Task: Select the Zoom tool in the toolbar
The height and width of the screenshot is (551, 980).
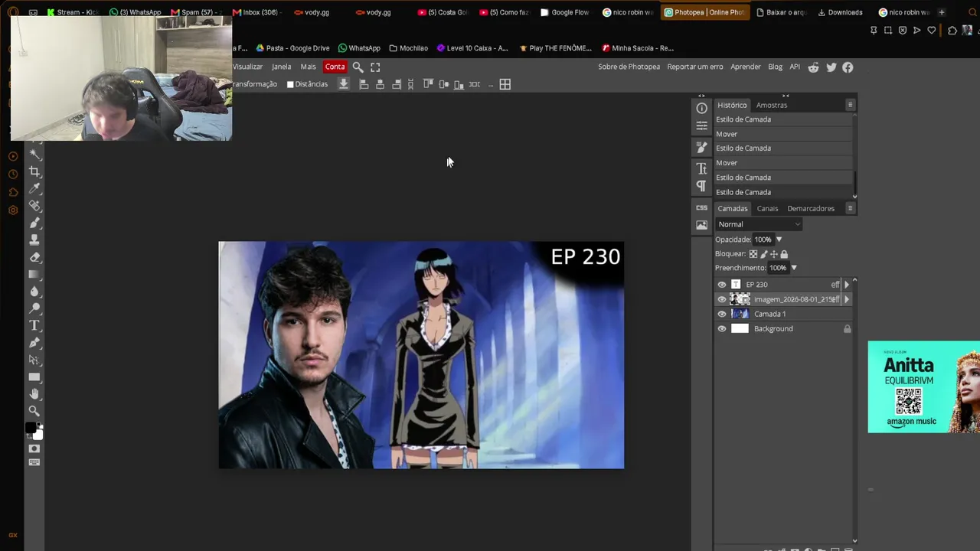Action: (x=34, y=411)
